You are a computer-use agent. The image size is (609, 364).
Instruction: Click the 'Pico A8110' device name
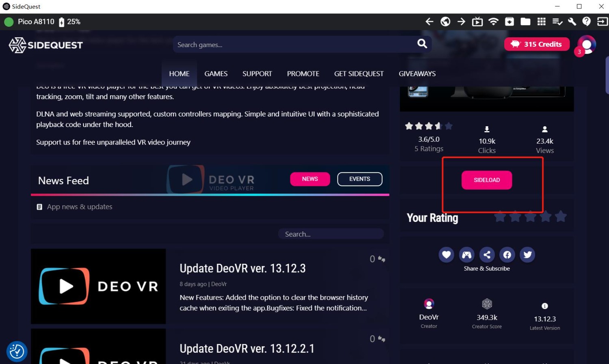36,22
